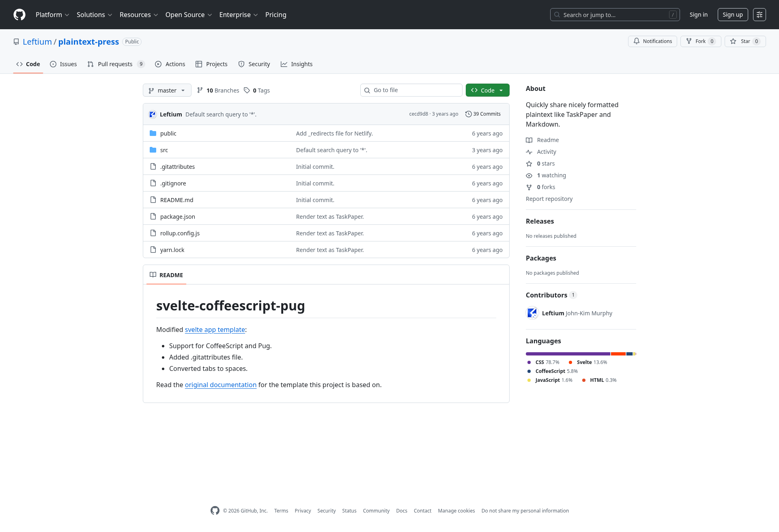Open the Leftium owner link
The image size is (779, 532).
click(37, 42)
